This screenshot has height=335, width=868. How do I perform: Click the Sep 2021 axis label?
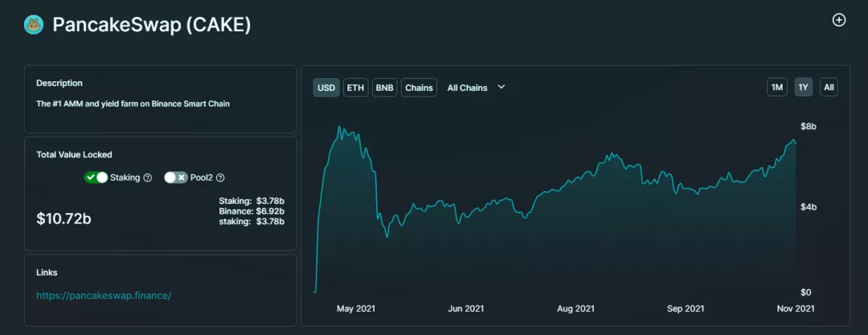(x=686, y=308)
